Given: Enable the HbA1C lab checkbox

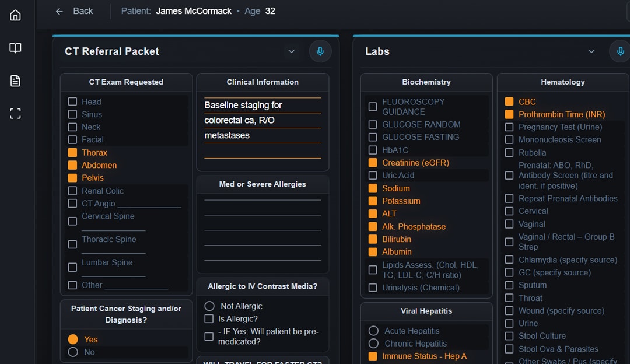Looking at the screenshot, I should (x=372, y=150).
